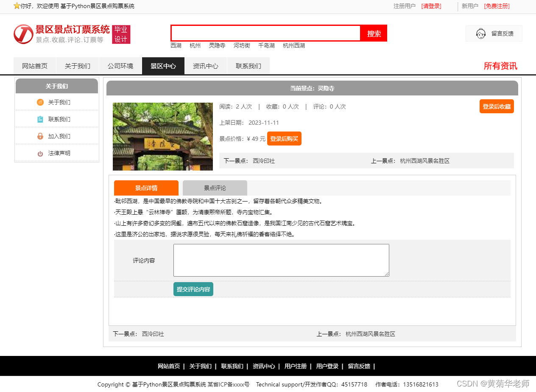This screenshot has height=392, width=536.
Task: Click the red 毕业设计 badge
Action: (122, 34)
